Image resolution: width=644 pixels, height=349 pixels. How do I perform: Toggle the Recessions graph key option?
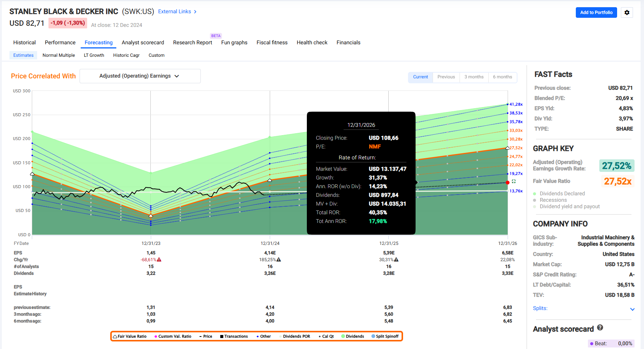point(535,200)
